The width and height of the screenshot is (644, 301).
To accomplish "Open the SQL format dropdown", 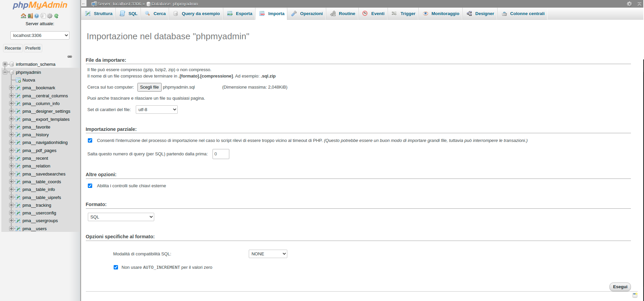I will 121,217.
